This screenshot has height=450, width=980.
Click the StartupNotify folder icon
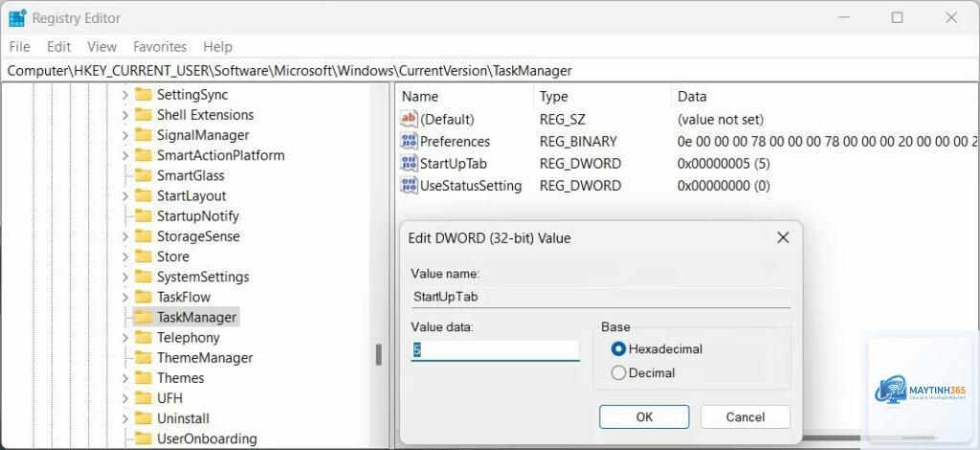[144, 215]
